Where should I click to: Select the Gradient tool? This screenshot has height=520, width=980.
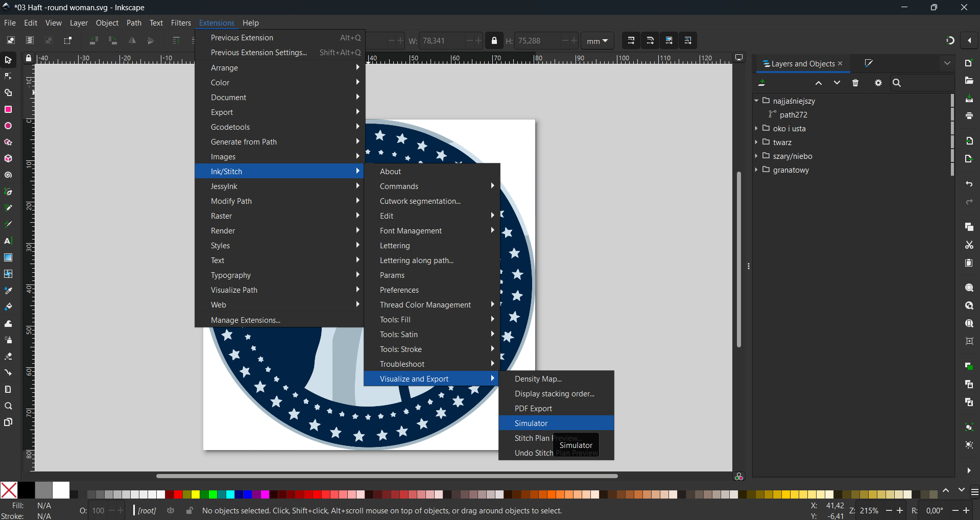click(x=8, y=257)
